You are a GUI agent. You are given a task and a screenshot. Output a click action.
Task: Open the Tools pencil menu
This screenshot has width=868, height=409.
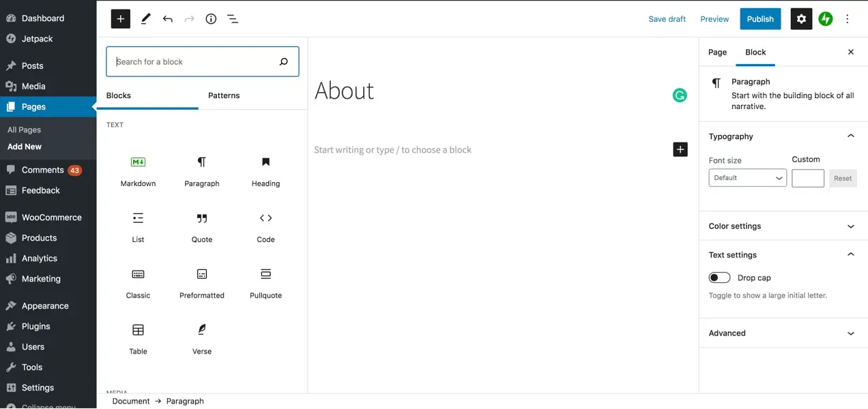tap(145, 19)
